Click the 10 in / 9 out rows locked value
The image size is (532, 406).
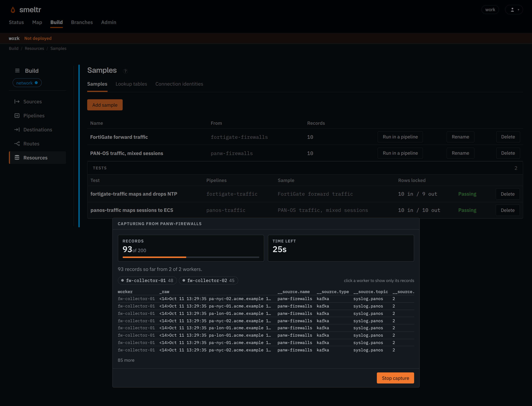click(x=418, y=194)
